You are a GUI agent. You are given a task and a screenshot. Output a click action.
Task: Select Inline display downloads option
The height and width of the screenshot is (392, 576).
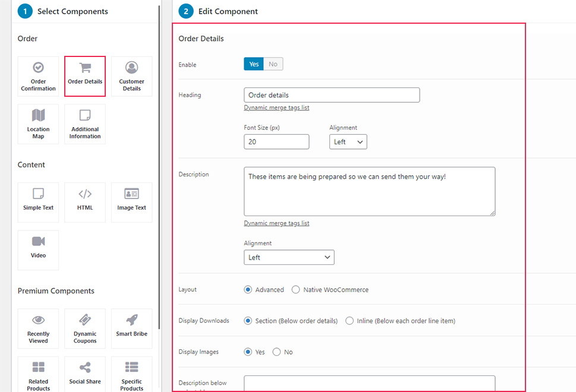[x=350, y=321]
